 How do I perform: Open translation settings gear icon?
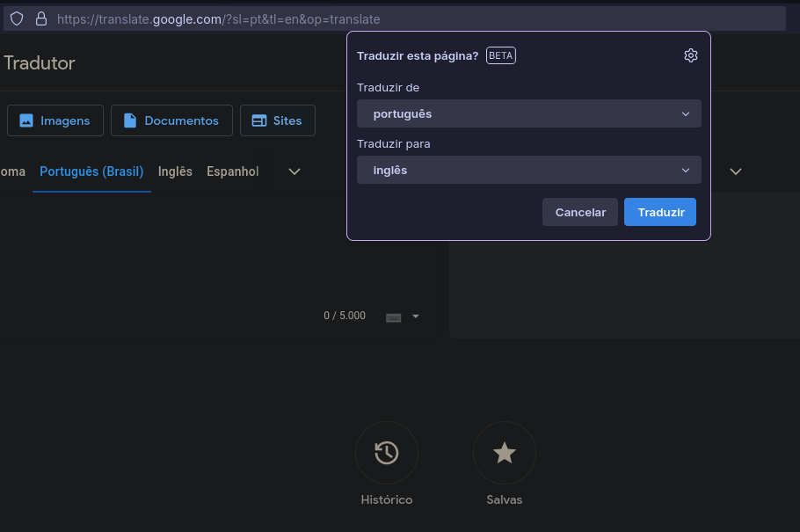tap(690, 55)
